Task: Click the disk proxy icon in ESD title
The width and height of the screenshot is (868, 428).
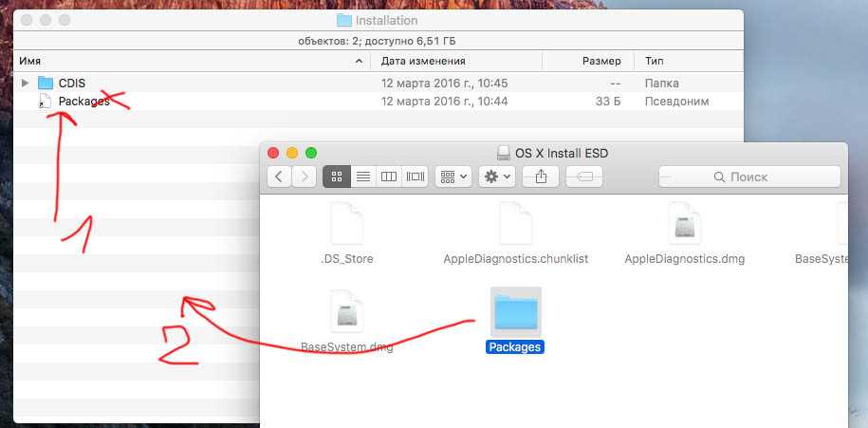Action: (x=504, y=154)
